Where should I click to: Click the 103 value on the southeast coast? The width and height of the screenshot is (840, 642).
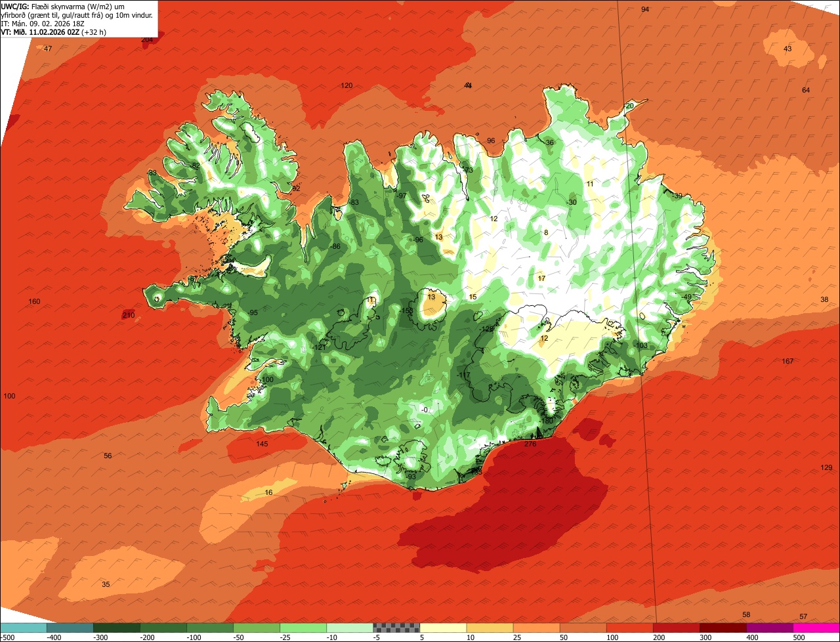(x=641, y=346)
